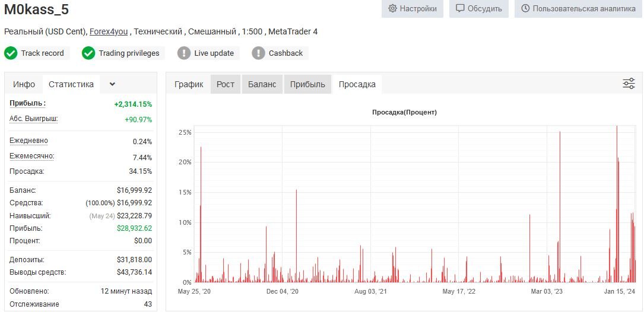
Task: Click the 34.15% drawdown value
Action: pos(141,171)
